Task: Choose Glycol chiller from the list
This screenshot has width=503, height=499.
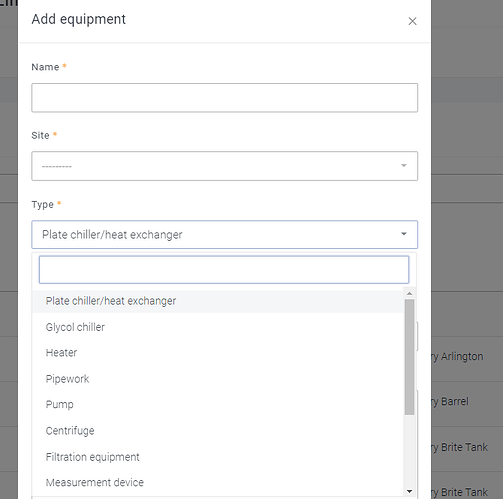Action: click(218, 327)
